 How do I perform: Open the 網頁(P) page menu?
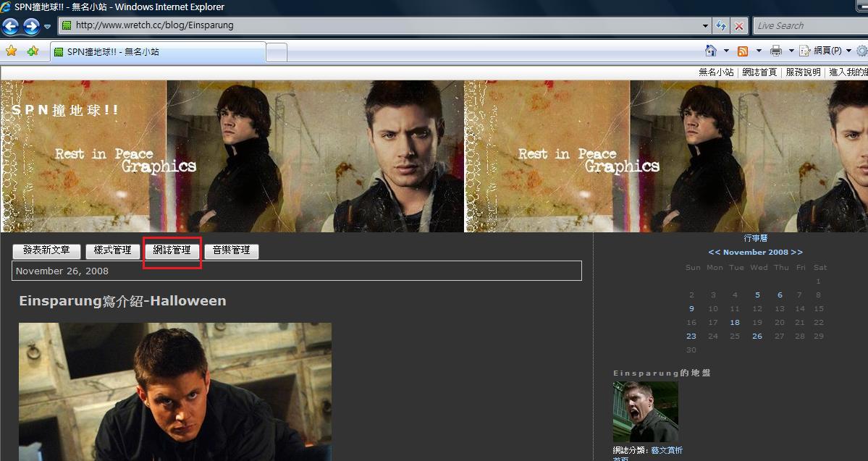(825, 51)
